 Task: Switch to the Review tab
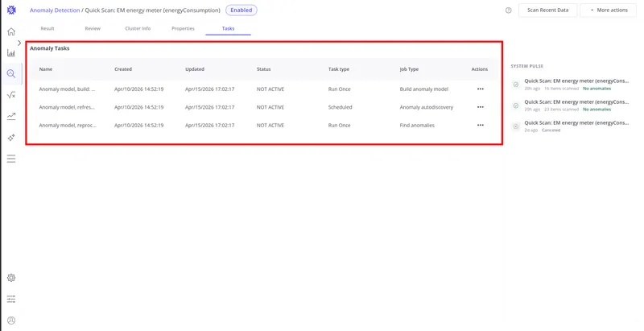[93, 28]
